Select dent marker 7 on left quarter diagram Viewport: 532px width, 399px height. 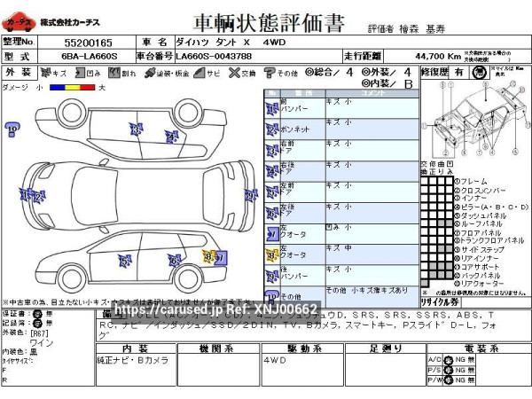[x=221, y=258]
